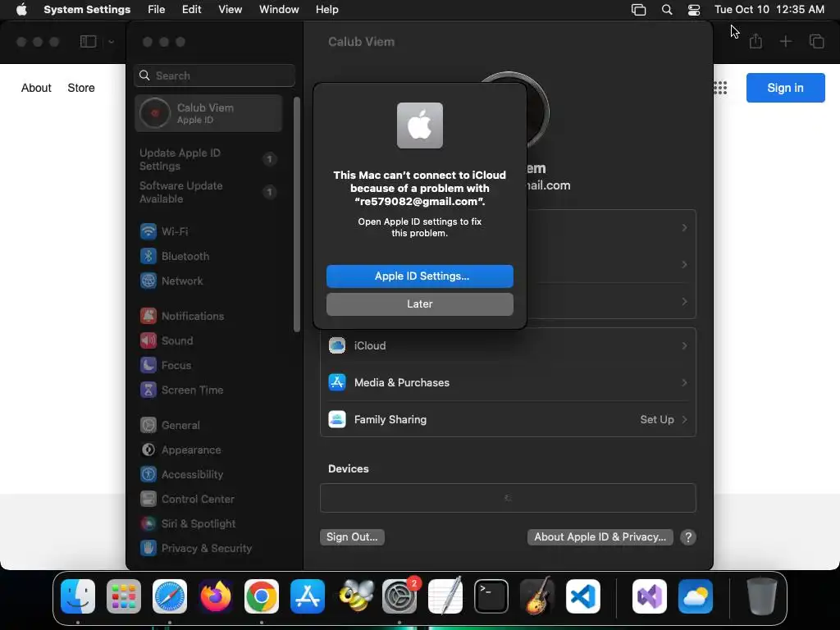
Task: Open Launchpad from the Dock
Action: point(124,596)
